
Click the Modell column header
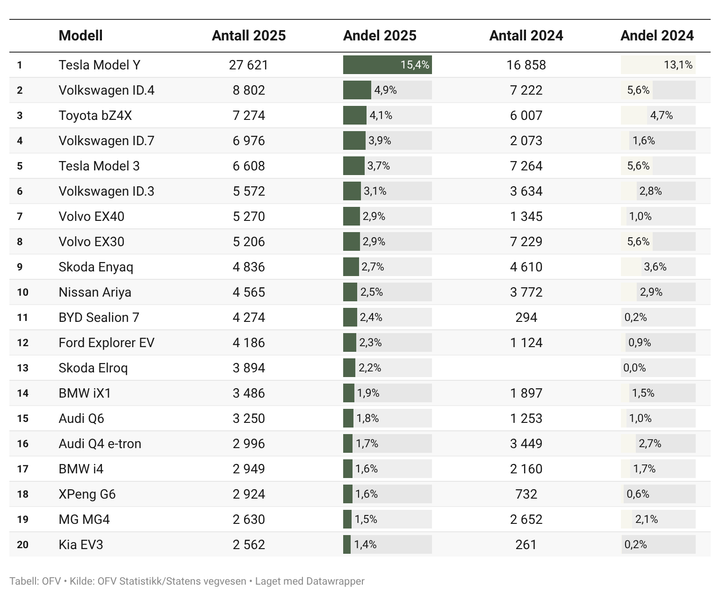click(x=80, y=35)
